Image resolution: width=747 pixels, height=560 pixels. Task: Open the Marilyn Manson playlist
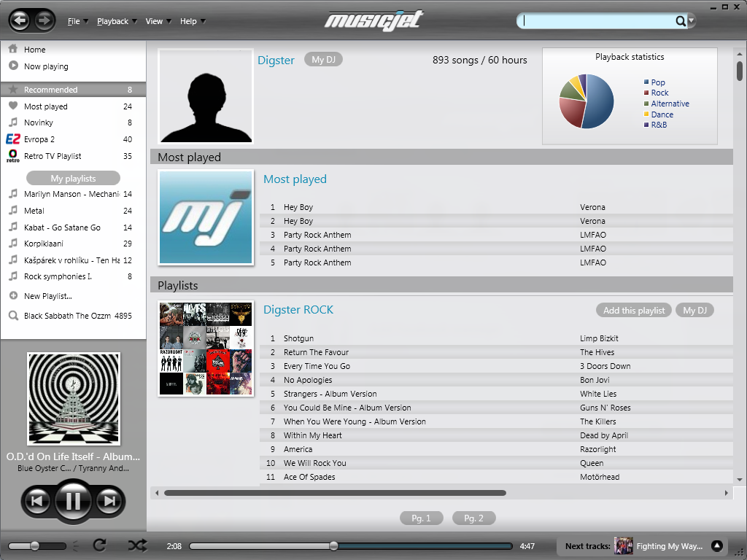click(x=74, y=194)
